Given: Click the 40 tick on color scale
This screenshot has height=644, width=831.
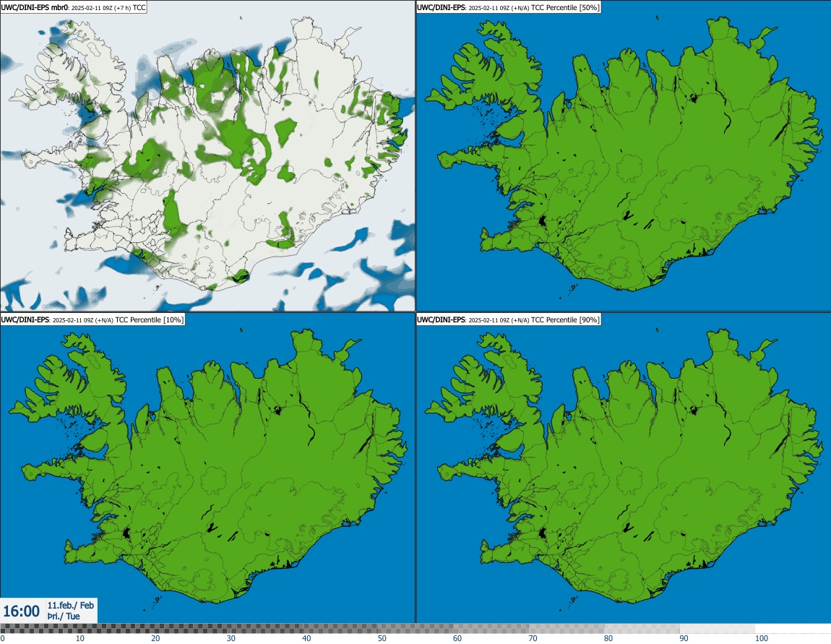Looking at the screenshot, I should pyautogui.click(x=306, y=639).
